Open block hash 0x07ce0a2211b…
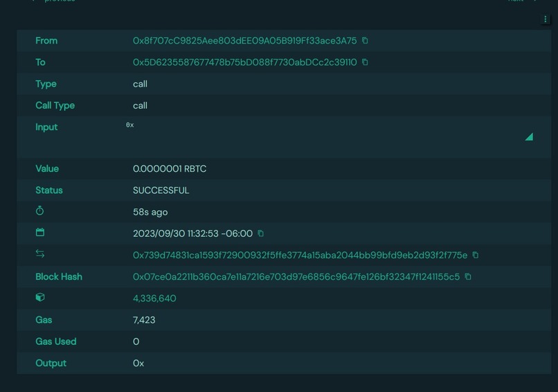This screenshot has height=392, width=558. 296,276
